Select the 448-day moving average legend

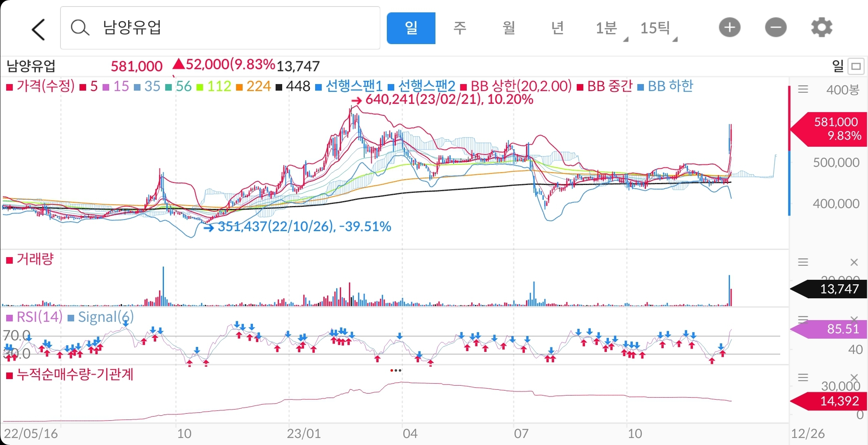point(292,86)
